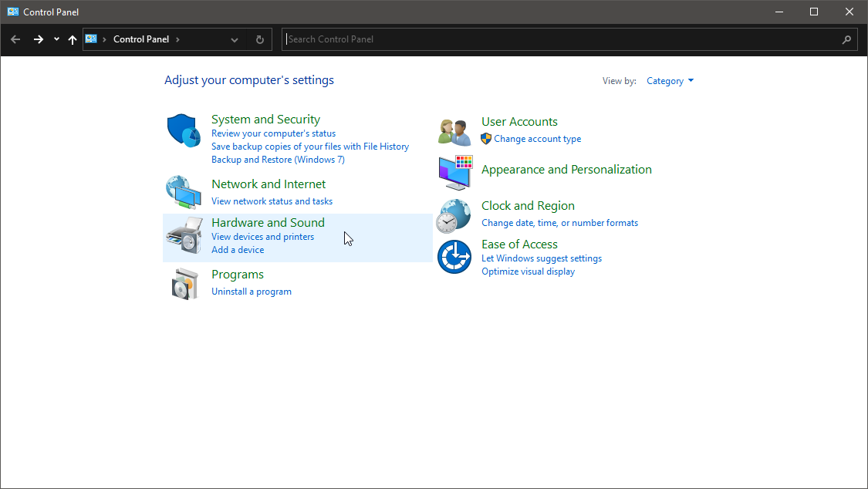The height and width of the screenshot is (489, 868).
Task: Go back using the back arrow
Action: click(15, 39)
